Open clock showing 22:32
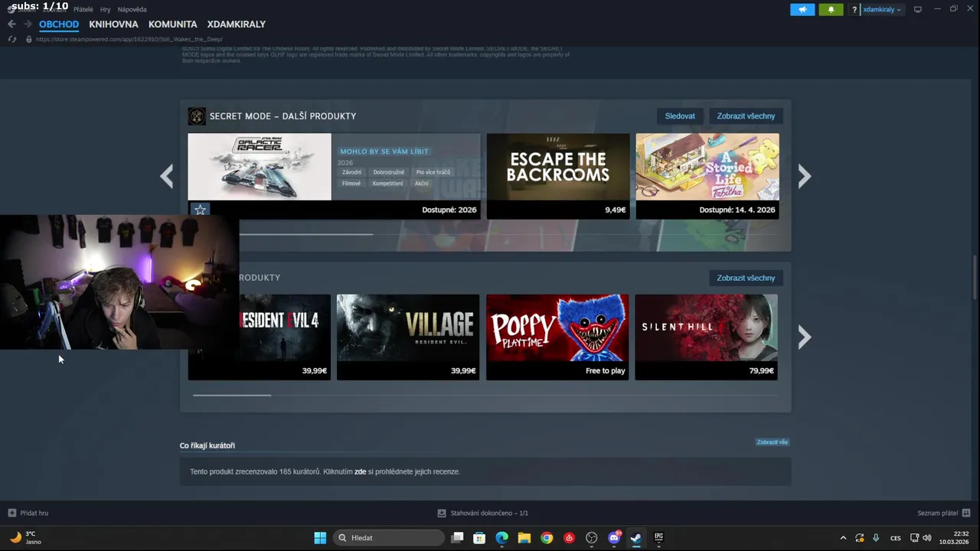Viewport: 980px width, 551px height. [x=953, y=538]
